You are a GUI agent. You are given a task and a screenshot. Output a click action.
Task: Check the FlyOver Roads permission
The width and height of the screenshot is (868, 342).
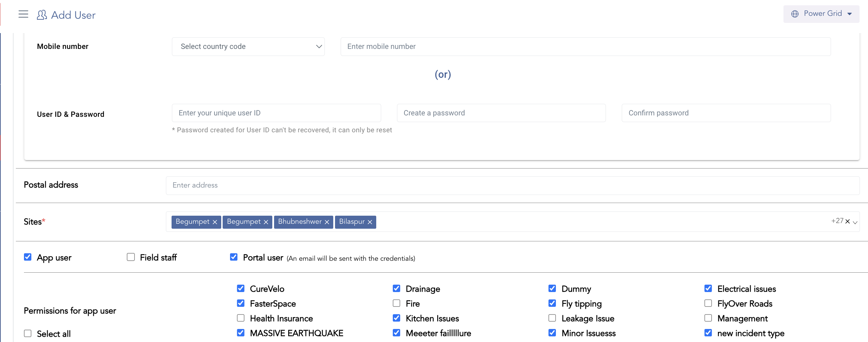pos(708,303)
